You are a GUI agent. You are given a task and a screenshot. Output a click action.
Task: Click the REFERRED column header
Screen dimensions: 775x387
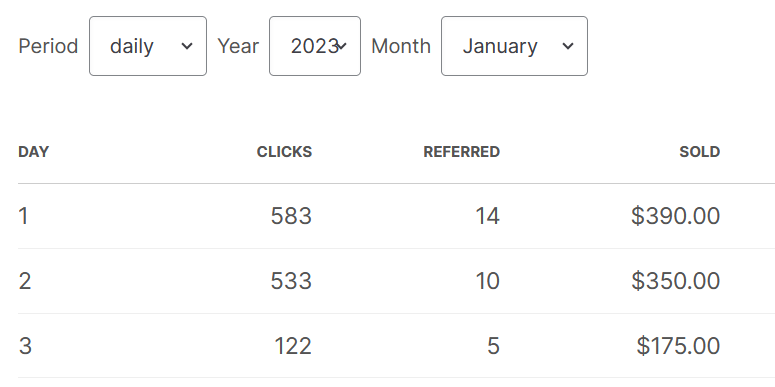[x=462, y=152]
